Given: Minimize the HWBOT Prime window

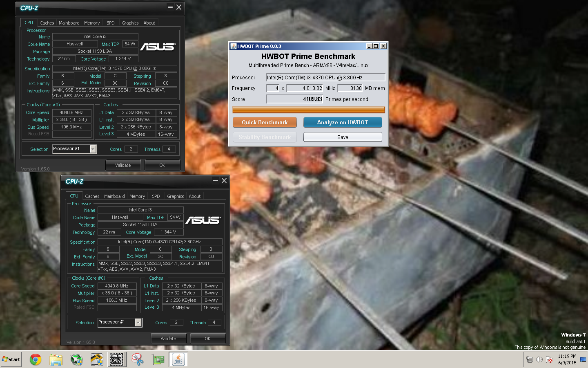Looking at the screenshot, I should pos(370,46).
